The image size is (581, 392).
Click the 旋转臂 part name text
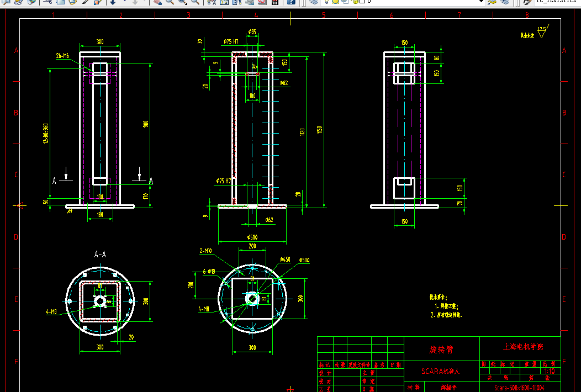pos(441,349)
